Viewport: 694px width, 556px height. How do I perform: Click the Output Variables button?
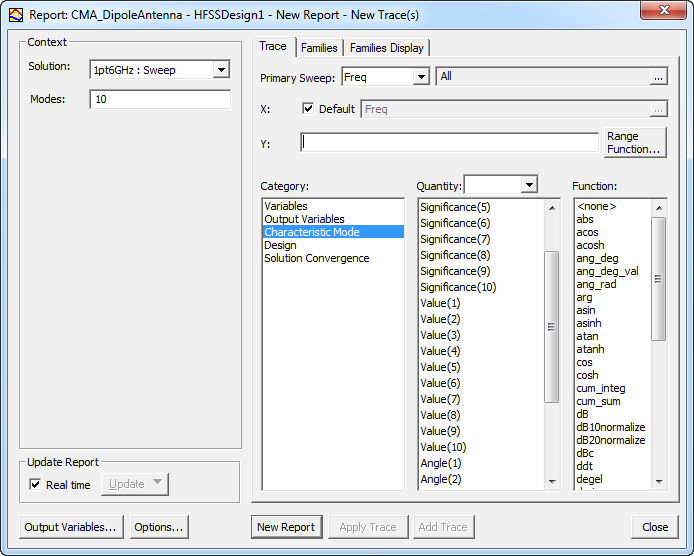[70, 527]
